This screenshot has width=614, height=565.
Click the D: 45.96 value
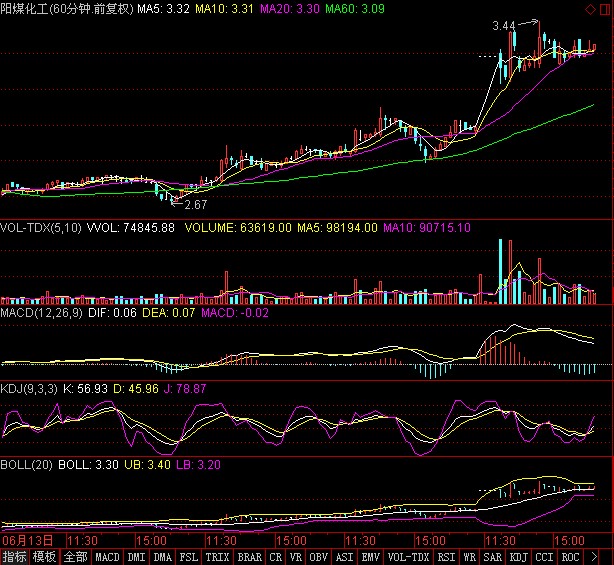coord(136,388)
